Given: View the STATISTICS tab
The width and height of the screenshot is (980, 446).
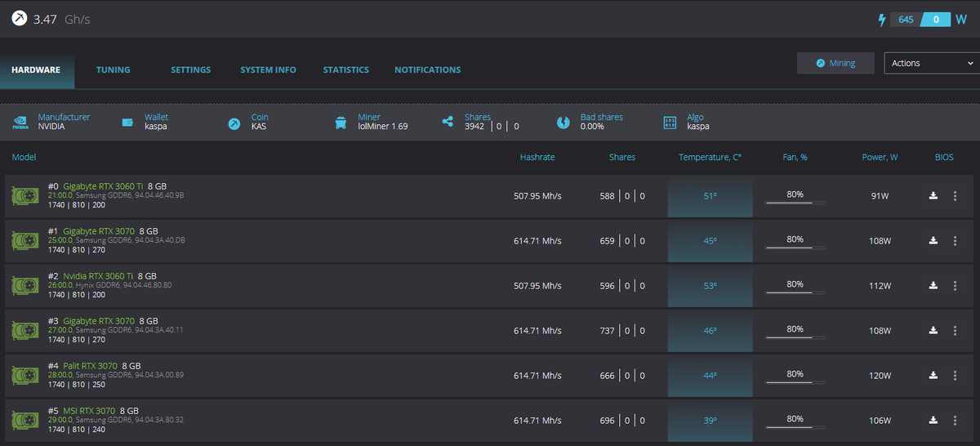Looking at the screenshot, I should coord(345,70).
